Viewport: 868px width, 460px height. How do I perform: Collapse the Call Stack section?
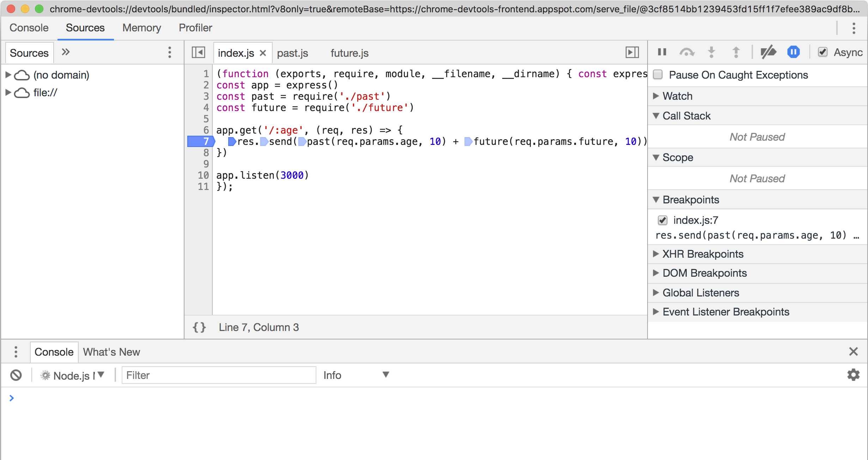(x=656, y=116)
